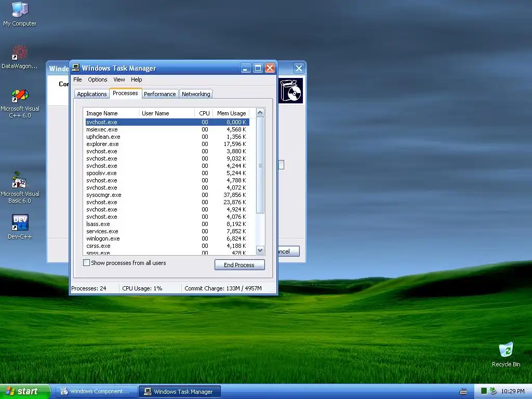Select svchost.exe row using 3,880 K
Image resolution: width=532 pixels, height=399 pixels.
167,151
